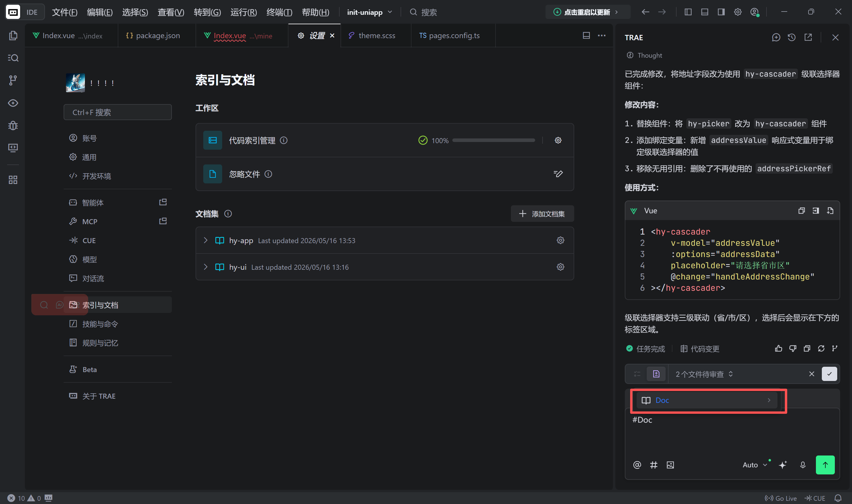This screenshot has height=504, width=852.
Task: Open the errors and warnings status item
Action: (x=25, y=498)
